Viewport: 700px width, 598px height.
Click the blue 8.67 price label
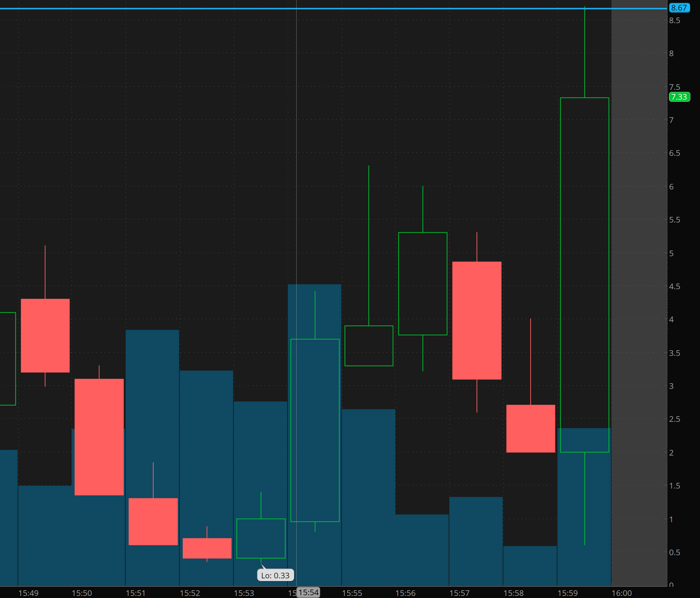click(679, 8)
